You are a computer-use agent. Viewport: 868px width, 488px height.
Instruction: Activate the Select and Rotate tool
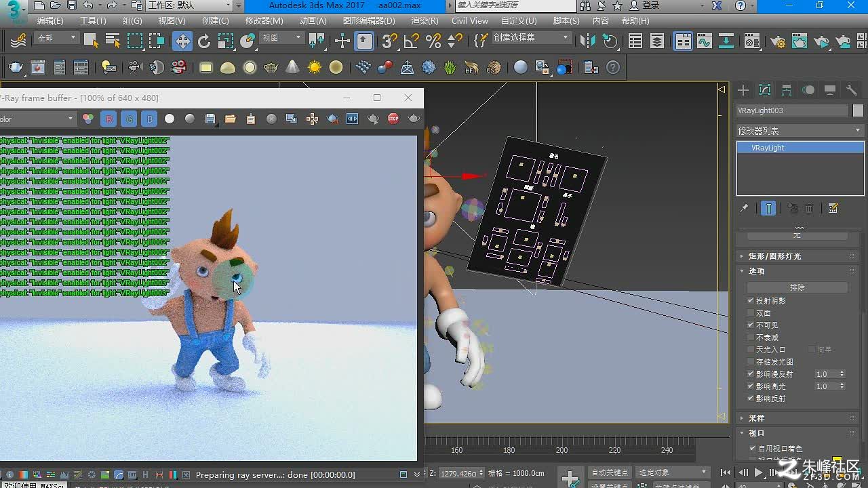204,41
